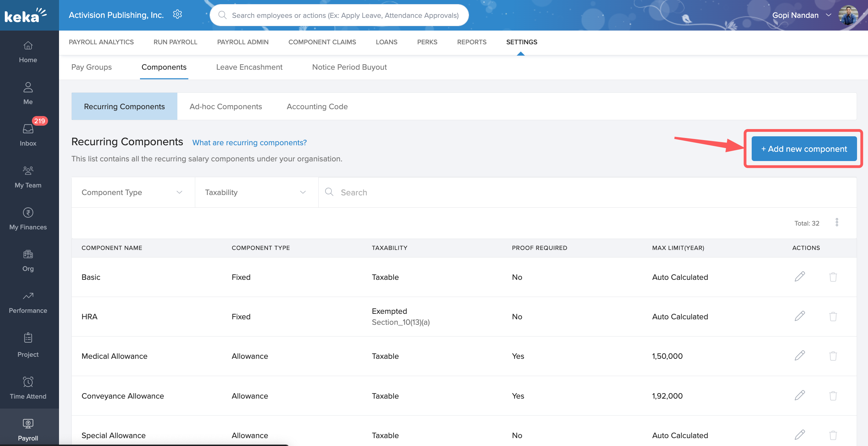The width and height of the screenshot is (868, 446).
Task: Open the Home sidebar icon
Action: [x=28, y=52]
